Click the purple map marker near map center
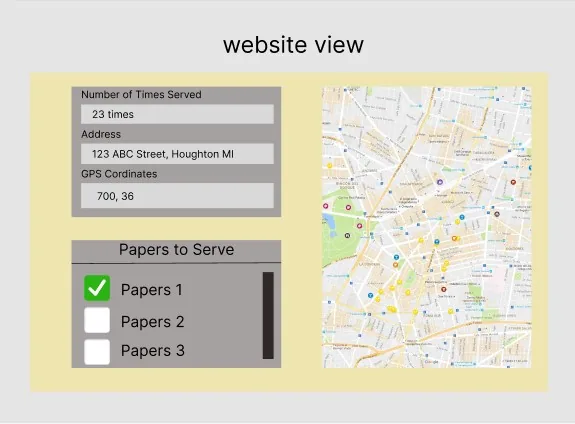Viewport: 575px width, 424px height. pos(440,182)
